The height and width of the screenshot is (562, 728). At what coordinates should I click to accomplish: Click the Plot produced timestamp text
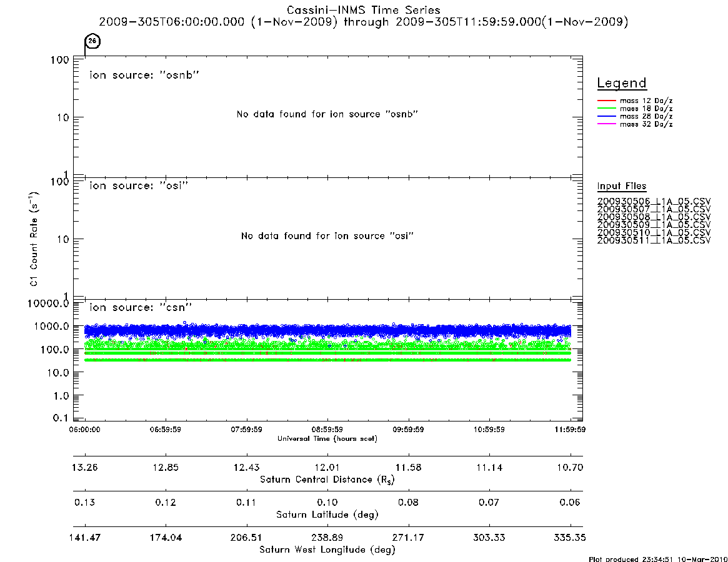pos(657,559)
